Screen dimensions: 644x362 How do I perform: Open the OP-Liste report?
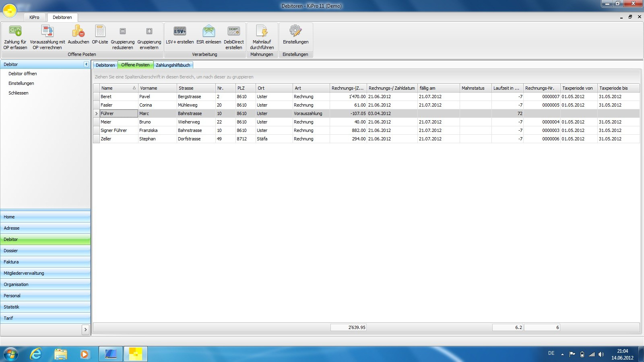point(100,31)
